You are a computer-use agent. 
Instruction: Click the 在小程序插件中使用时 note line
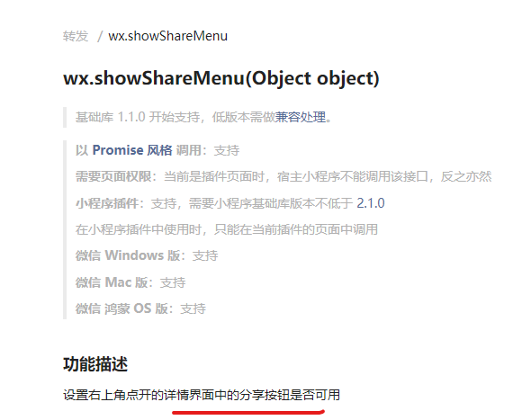[x=227, y=229]
